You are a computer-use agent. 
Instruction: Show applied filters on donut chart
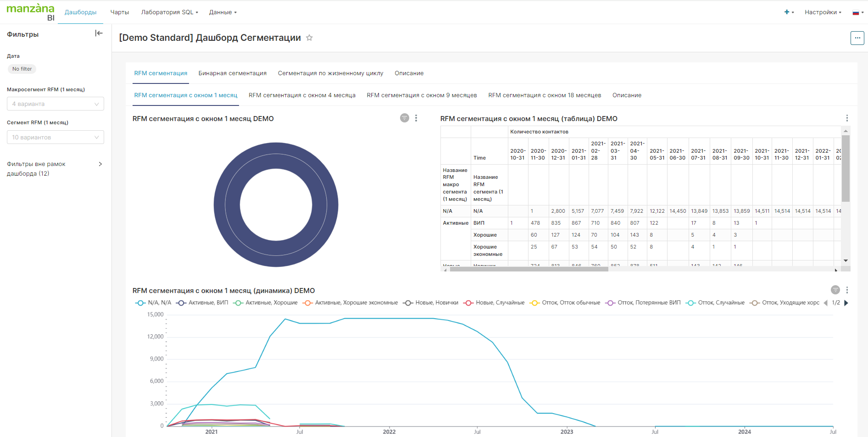click(404, 118)
